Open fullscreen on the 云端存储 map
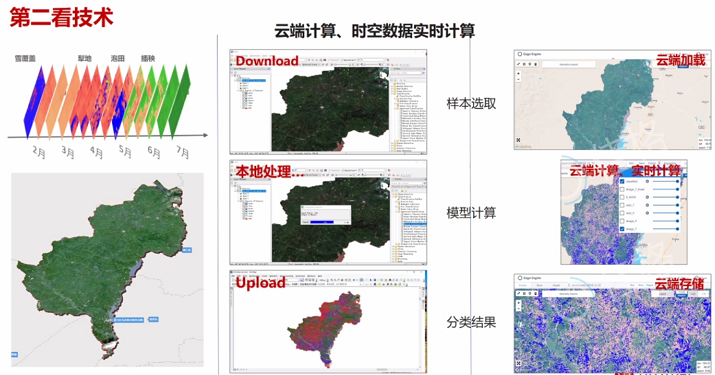Image resolution: width=715 pixels, height=375 pixels. coord(518,363)
